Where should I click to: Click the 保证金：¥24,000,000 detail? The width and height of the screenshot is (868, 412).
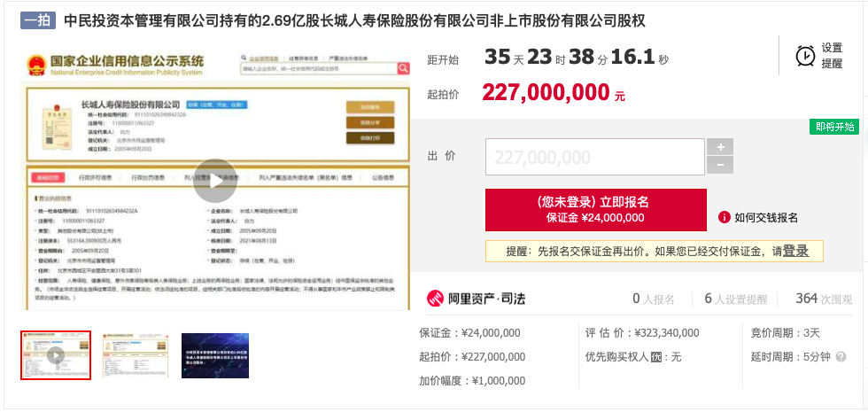[x=469, y=333]
